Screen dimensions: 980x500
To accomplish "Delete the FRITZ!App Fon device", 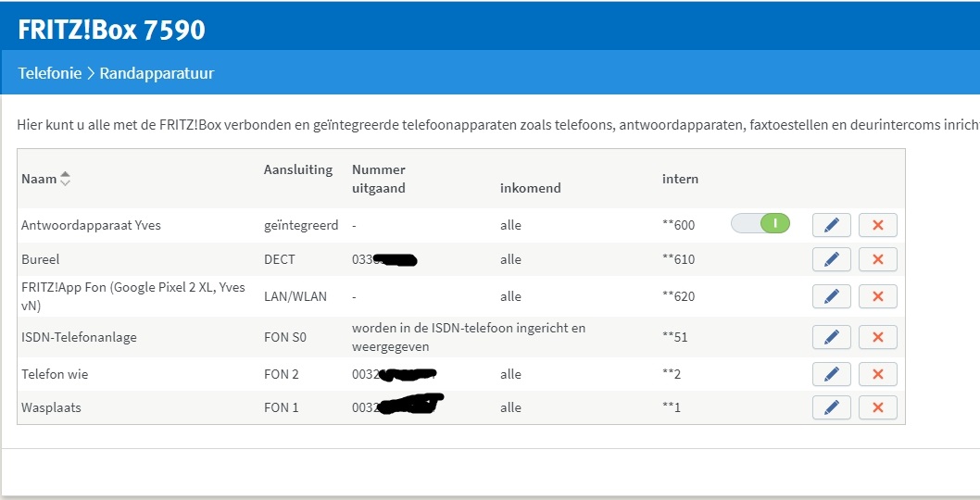I will (x=878, y=296).
